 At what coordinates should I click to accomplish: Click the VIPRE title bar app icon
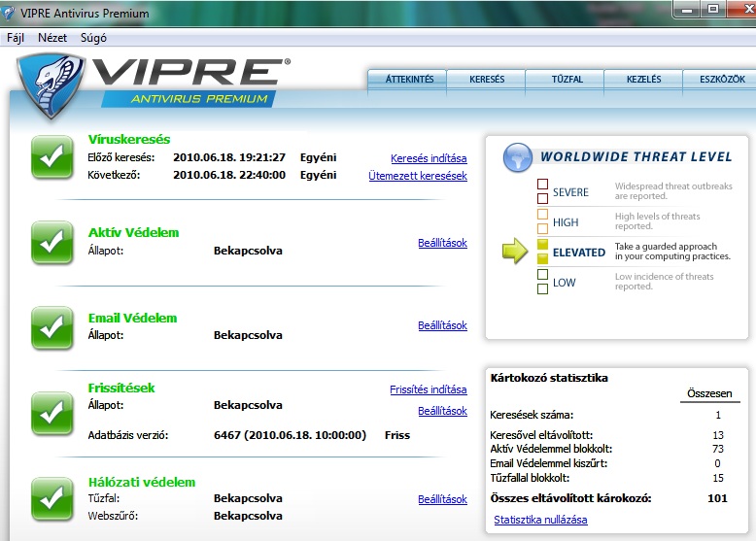pos(8,13)
